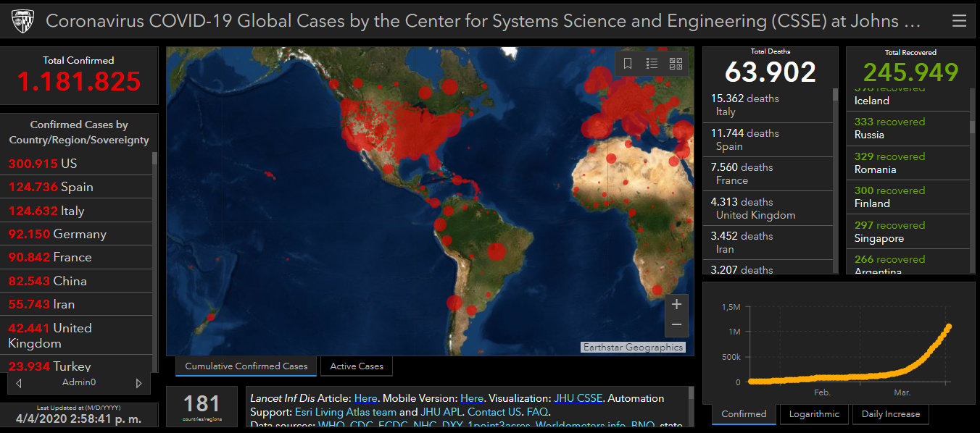Switch to Active Cases map tab
This screenshot has height=433, width=980.
357,366
